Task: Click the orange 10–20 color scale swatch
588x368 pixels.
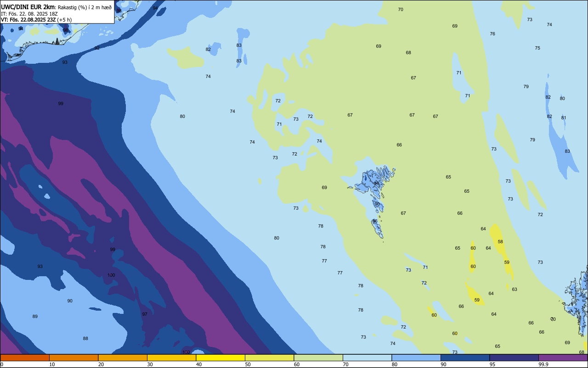Action: [73, 357]
